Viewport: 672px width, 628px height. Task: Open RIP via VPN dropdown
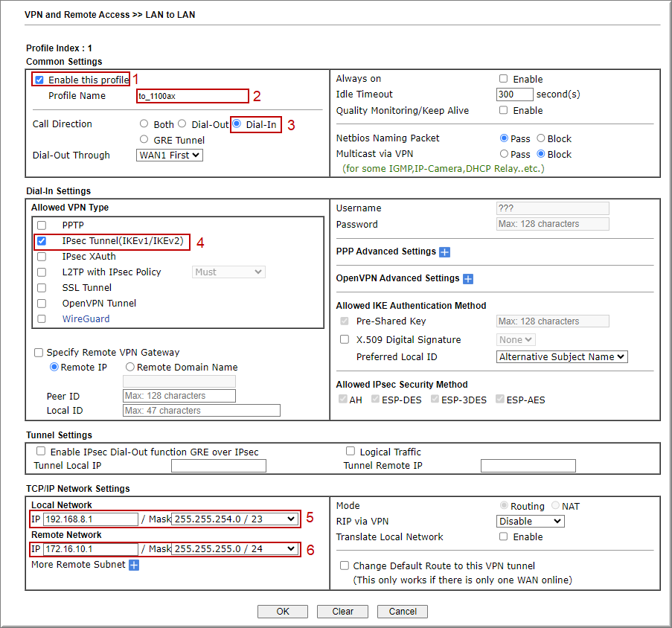[531, 522]
